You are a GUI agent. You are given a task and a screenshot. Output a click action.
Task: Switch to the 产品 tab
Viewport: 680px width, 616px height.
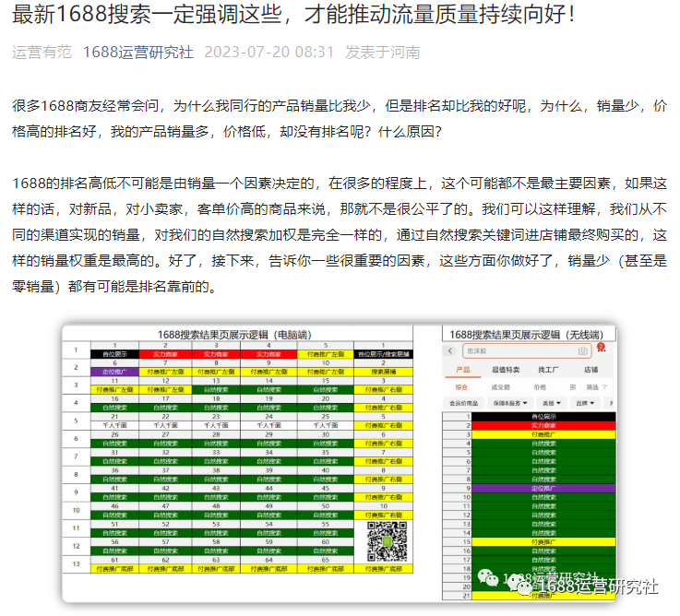(463, 370)
